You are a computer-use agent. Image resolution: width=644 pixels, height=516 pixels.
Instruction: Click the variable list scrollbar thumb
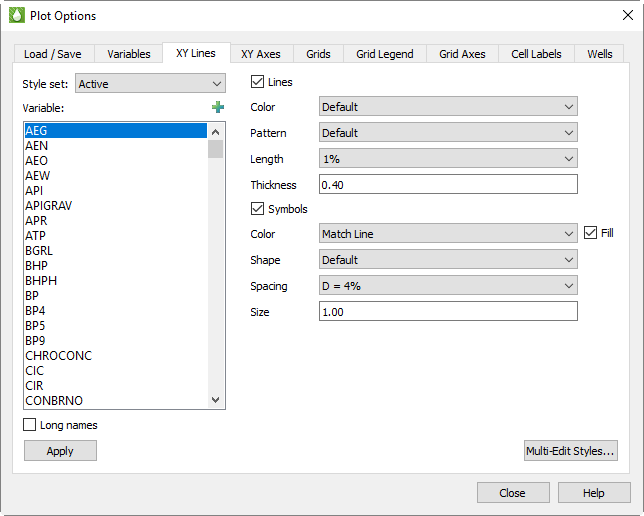click(216, 149)
